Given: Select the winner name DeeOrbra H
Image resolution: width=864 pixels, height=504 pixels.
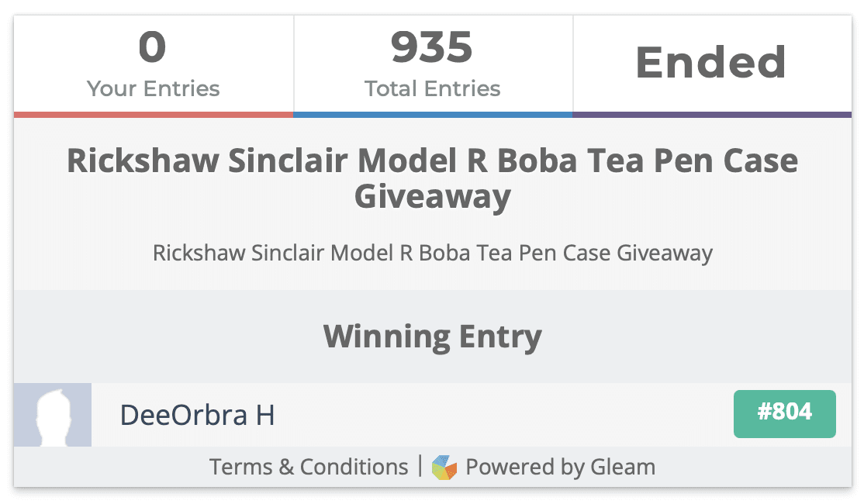Looking at the screenshot, I should point(197,415).
